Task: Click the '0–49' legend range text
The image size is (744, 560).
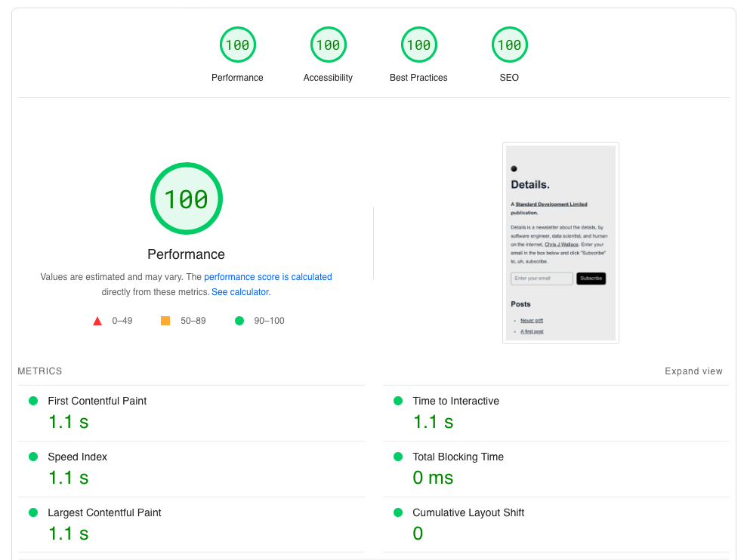Action: [122, 321]
